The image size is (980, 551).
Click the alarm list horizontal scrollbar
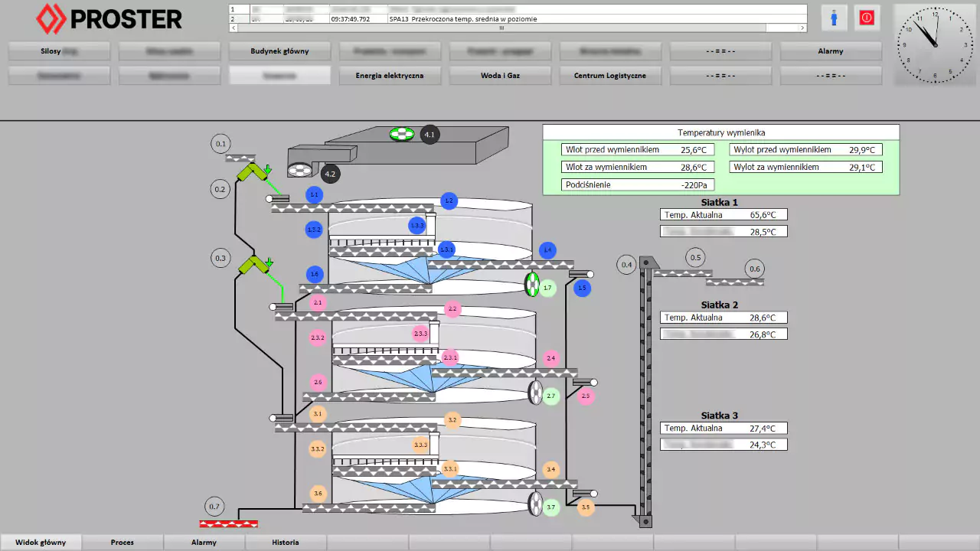517,28
